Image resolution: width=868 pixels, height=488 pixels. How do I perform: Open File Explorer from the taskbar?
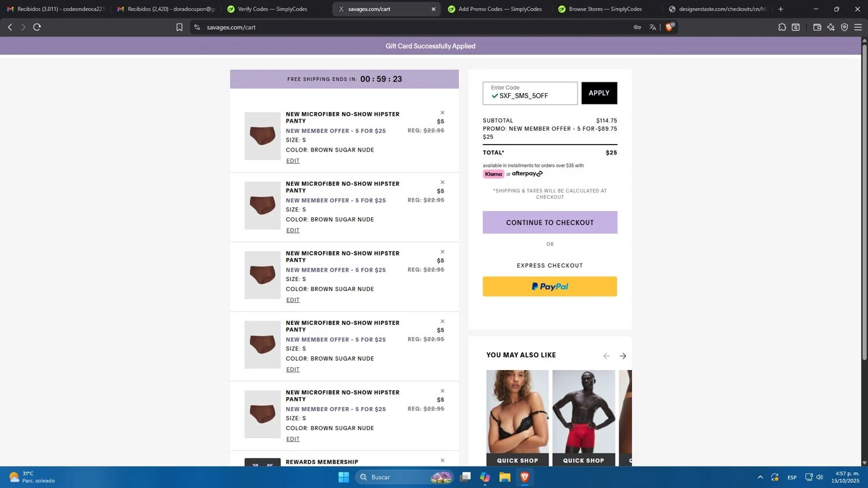pyautogui.click(x=505, y=477)
